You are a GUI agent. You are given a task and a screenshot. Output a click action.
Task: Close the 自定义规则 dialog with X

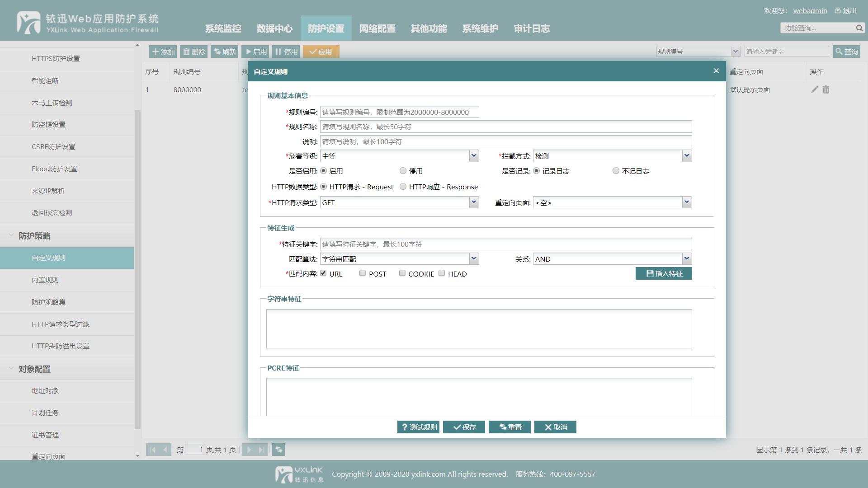716,71
